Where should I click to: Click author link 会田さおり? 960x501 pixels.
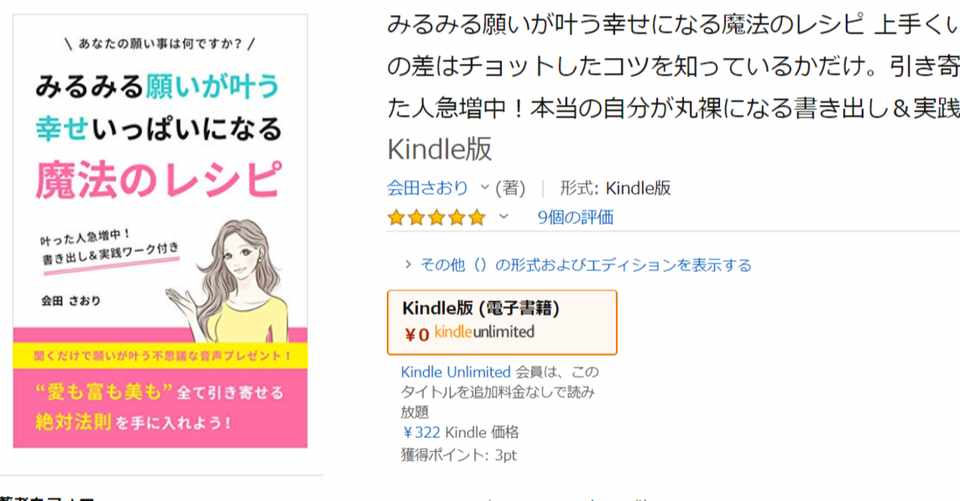click(x=427, y=188)
